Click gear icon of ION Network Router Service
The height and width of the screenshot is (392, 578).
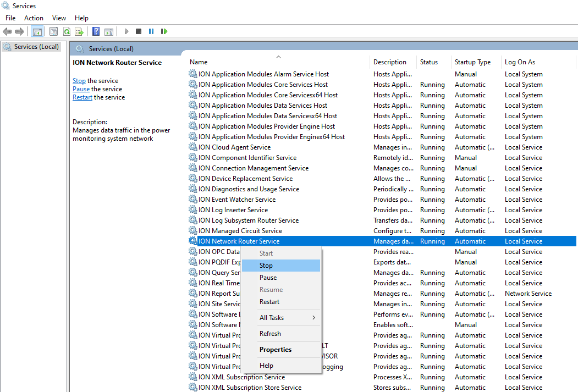193,241
